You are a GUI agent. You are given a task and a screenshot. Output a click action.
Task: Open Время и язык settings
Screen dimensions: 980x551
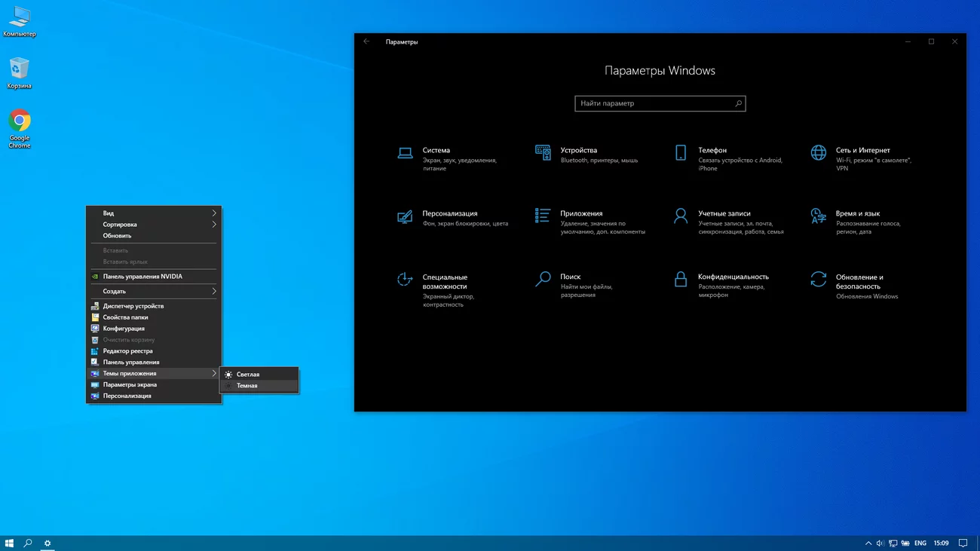(856, 222)
